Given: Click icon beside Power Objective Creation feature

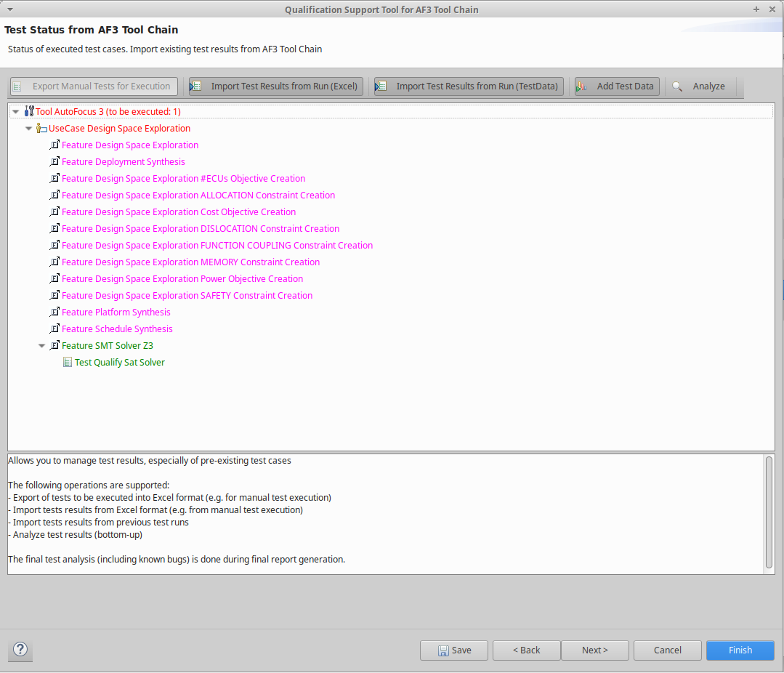Looking at the screenshot, I should click(x=54, y=279).
